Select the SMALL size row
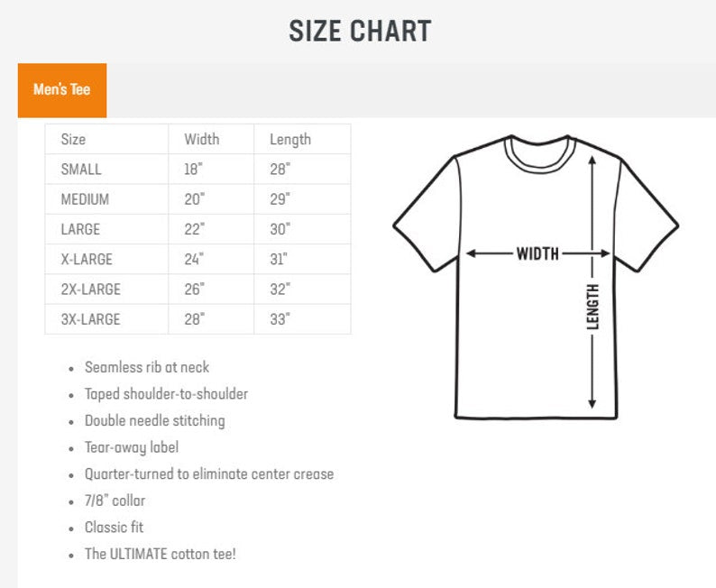Image resolution: width=716 pixels, height=588 pixels. pos(197,169)
